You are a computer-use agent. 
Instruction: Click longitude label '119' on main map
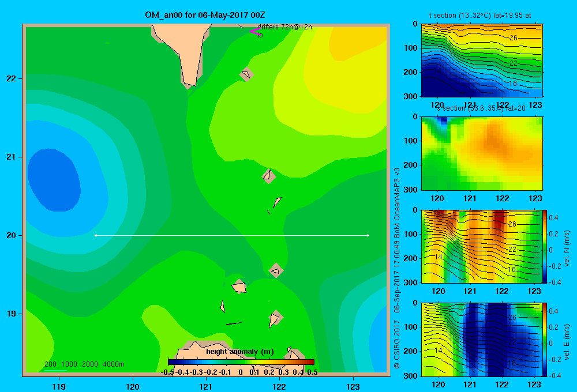[59, 386]
